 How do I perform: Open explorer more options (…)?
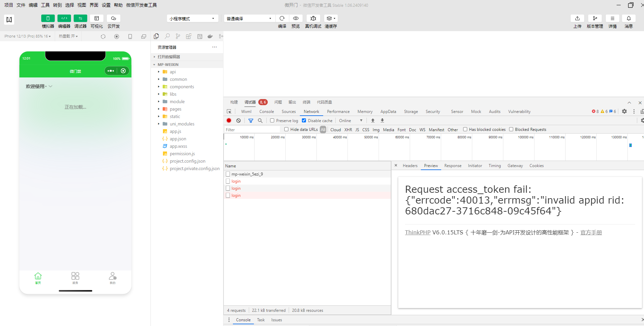pyautogui.click(x=214, y=47)
